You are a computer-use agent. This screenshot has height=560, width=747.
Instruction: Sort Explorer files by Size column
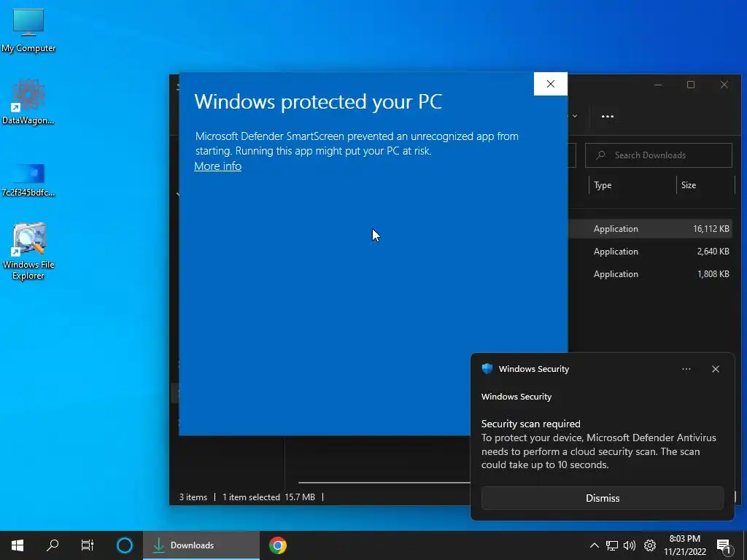705,185
